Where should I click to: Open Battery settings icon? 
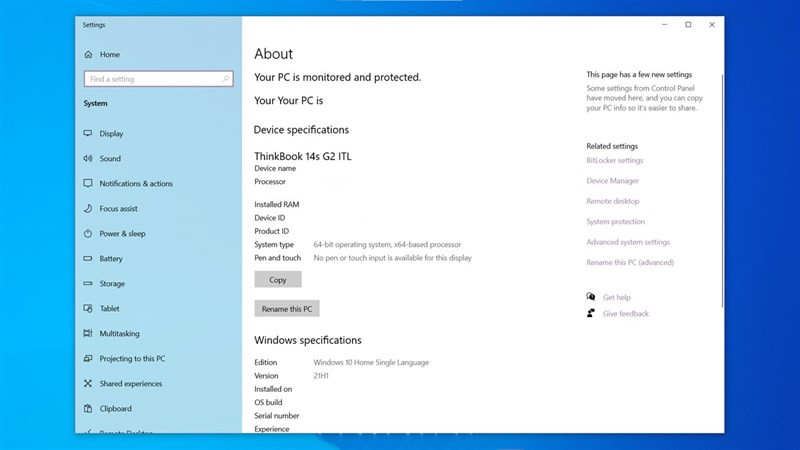88,258
